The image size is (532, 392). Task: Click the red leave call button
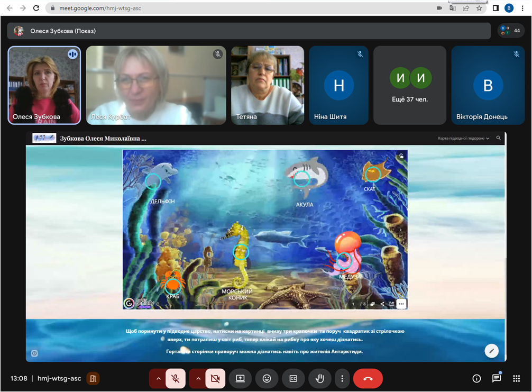pos(368,378)
